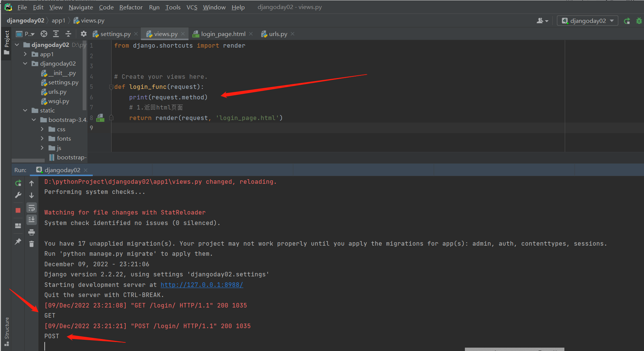
Task: Open the djangoday02 run configuration dropdown
Action: 588,21
